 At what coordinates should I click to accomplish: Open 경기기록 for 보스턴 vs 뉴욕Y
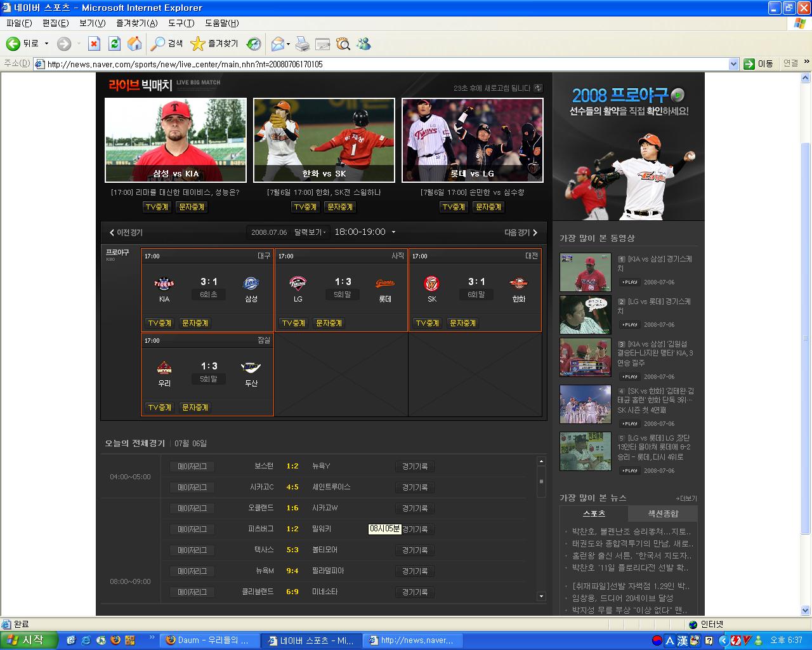point(415,467)
